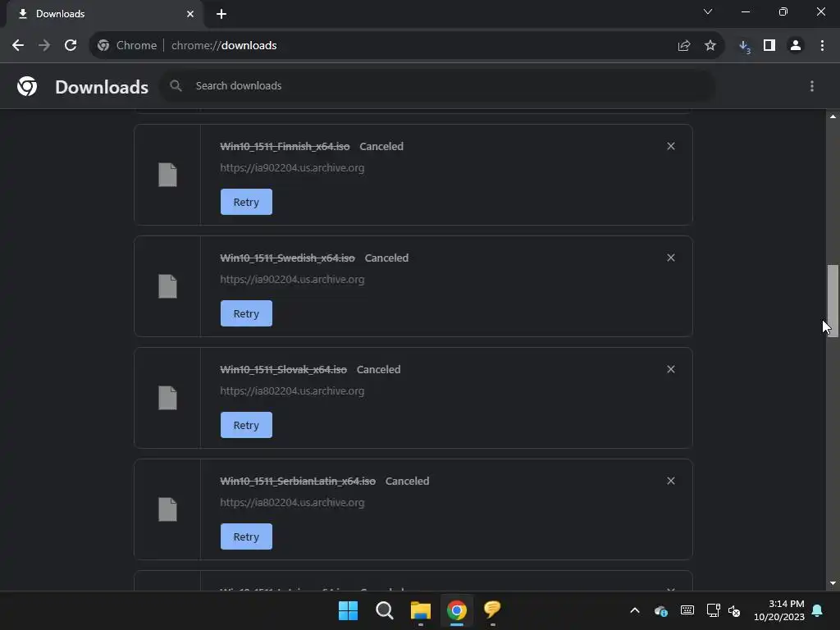The width and height of the screenshot is (840, 630).
Task: Click the scrollbar down arrow
Action: coord(833,583)
